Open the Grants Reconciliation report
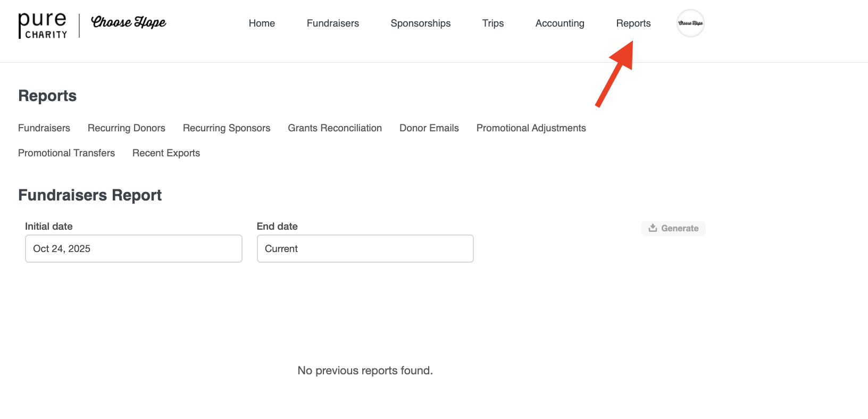Viewport: 868px width, 419px height. click(335, 128)
